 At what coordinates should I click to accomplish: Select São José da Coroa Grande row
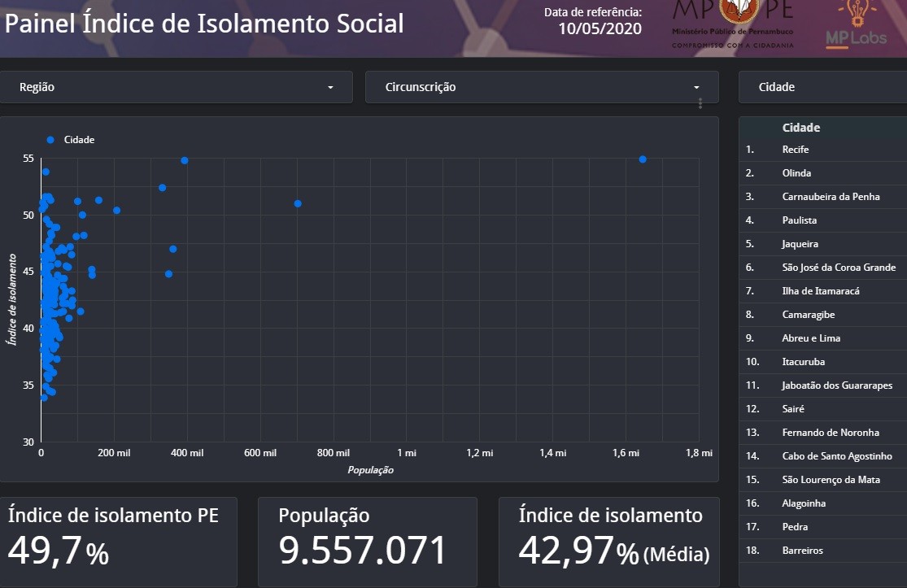coord(822,268)
